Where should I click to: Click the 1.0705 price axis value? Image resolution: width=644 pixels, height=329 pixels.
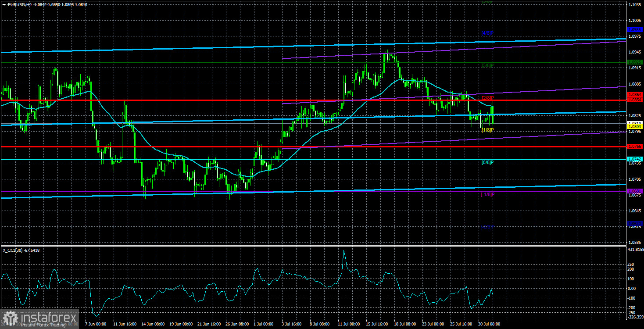click(635, 179)
